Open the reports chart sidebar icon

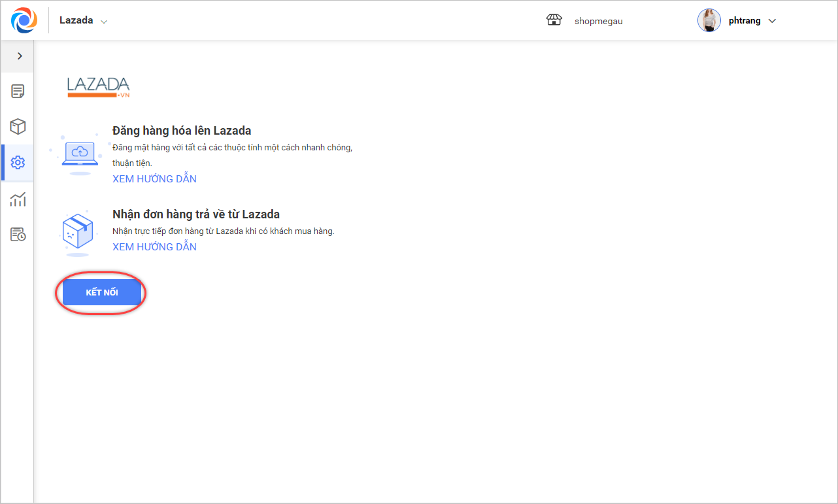pos(18,199)
